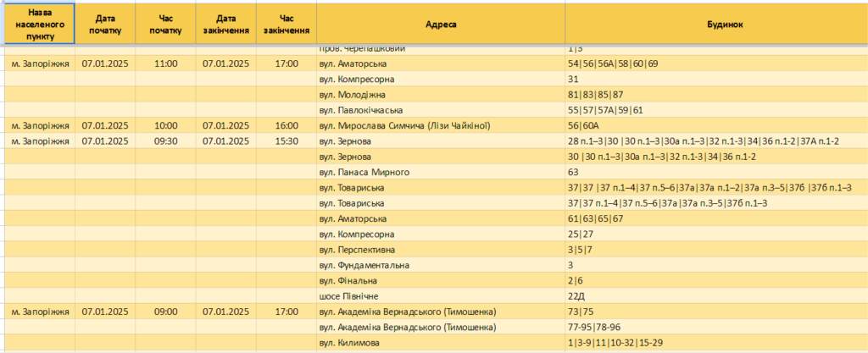The width and height of the screenshot is (868, 353).
Task: Select the 'вул. Мирослава Симчича (Лізи Чайкіної)' cell
Action: point(441,126)
